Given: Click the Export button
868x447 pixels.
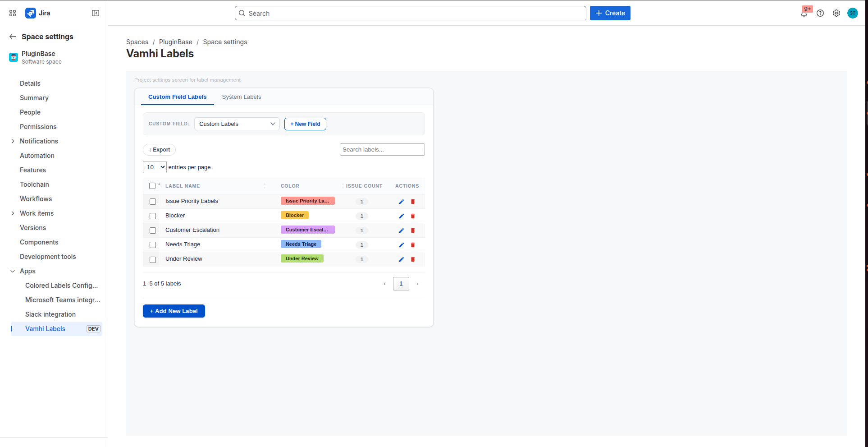Looking at the screenshot, I should pyautogui.click(x=160, y=150).
